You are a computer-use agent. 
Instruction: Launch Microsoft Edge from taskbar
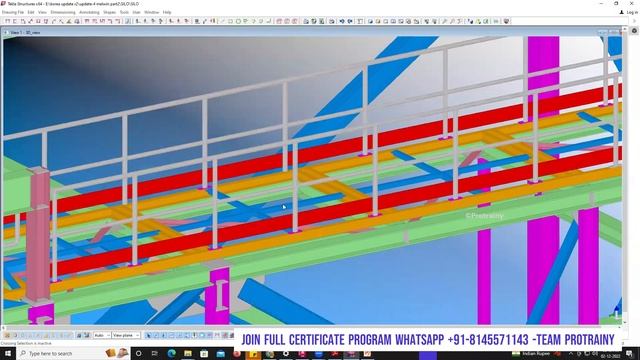[x=171, y=353]
